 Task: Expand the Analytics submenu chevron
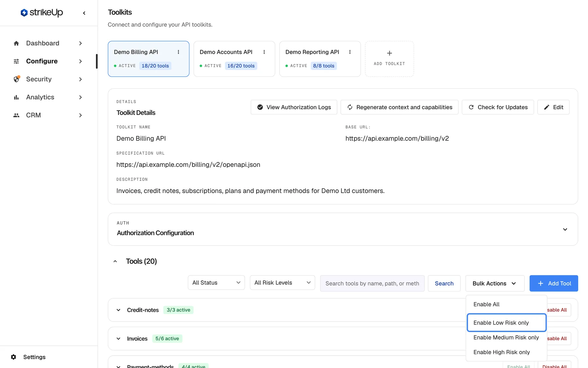80,97
